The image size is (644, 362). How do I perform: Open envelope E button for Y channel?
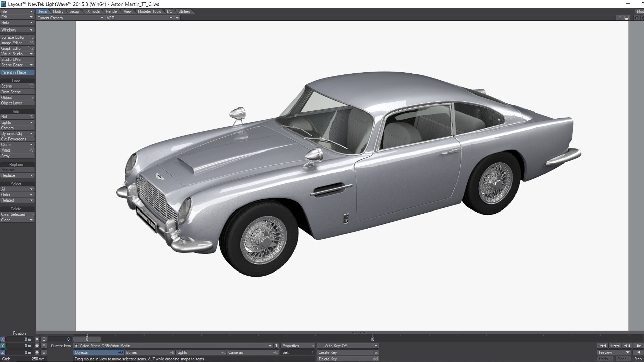click(43, 346)
